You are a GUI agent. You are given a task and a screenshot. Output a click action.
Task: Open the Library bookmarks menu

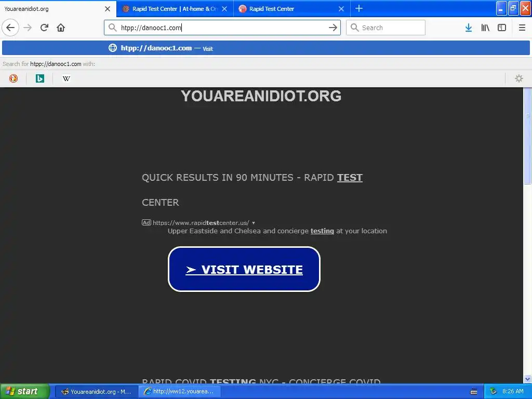pos(485,28)
